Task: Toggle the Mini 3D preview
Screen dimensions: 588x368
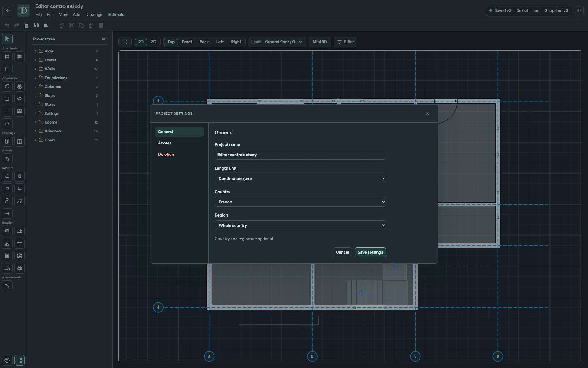Action: pyautogui.click(x=320, y=42)
